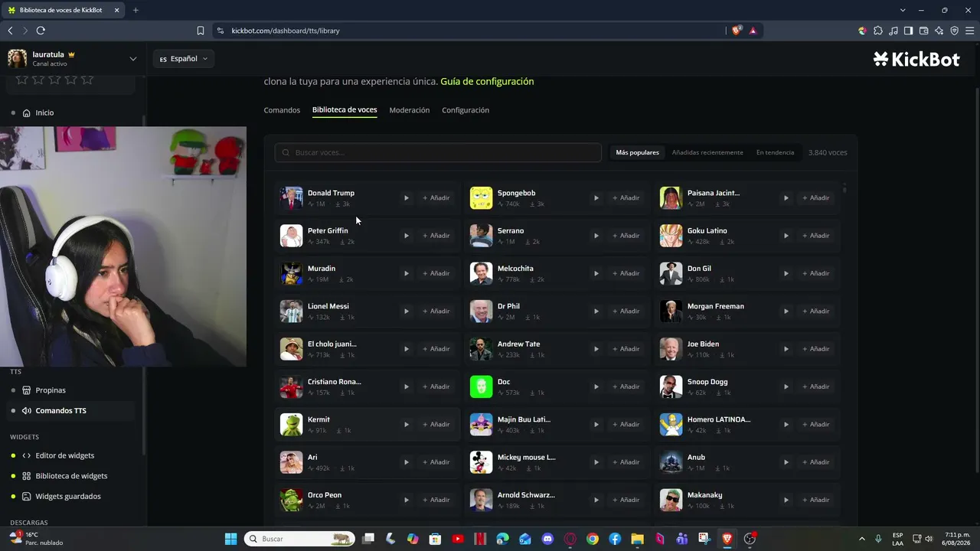Play the Peter Griffin voice sample
This screenshot has width=980, height=551.
click(x=407, y=236)
